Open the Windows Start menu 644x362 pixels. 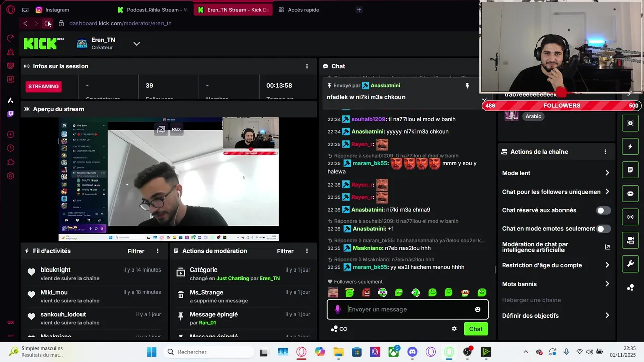click(x=152, y=352)
